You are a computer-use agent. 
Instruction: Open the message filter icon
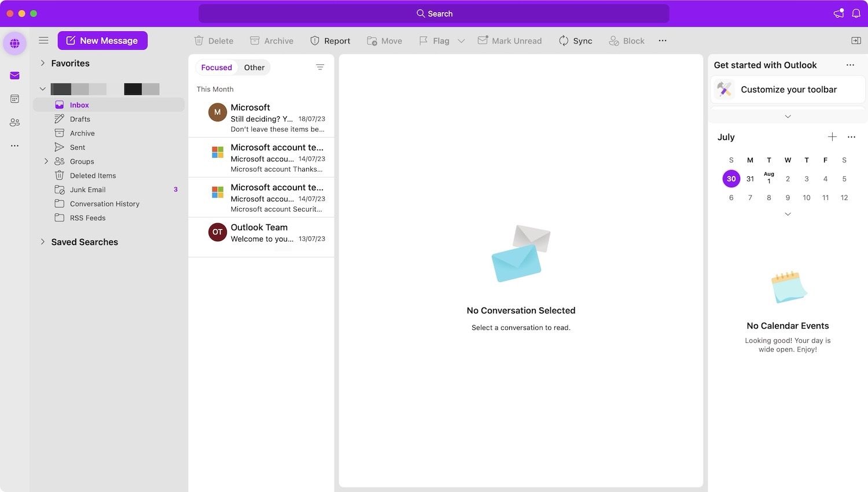pyautogui.click(x=320, y=68)
